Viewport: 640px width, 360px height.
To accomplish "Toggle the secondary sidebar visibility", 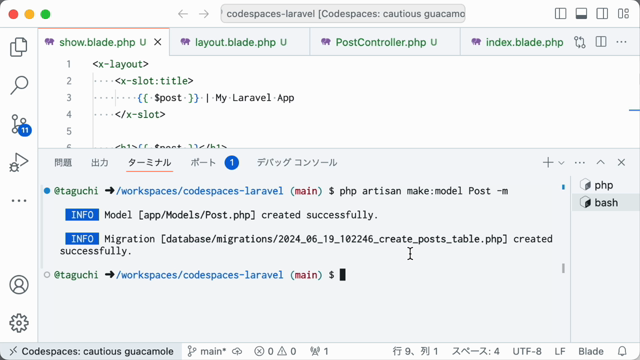I will click(602, 14).
